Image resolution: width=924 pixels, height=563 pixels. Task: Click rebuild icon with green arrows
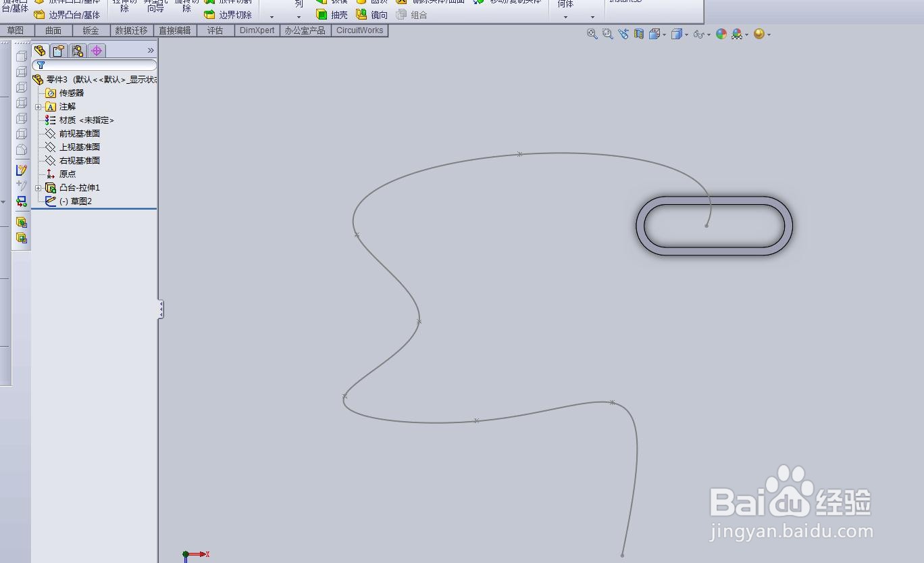click(x=22, y=201)
